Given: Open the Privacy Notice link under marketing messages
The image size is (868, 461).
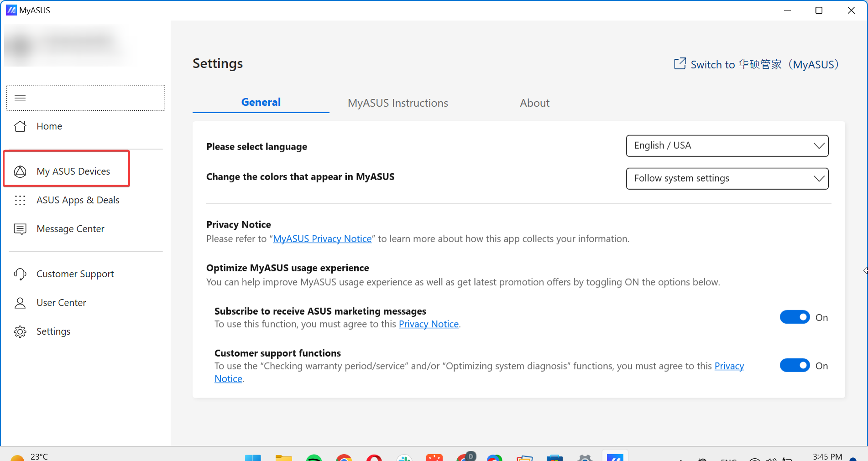Looking at the screenshot, I should click(x=429, y=324).
